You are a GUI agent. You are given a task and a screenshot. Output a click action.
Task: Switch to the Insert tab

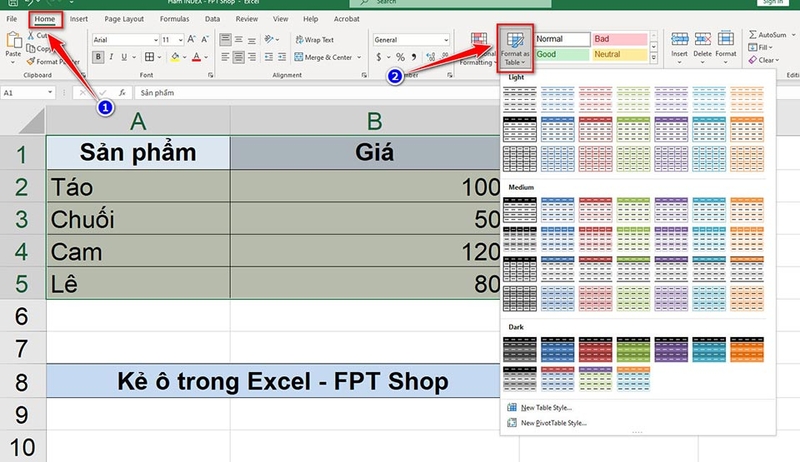pos(79,19)
